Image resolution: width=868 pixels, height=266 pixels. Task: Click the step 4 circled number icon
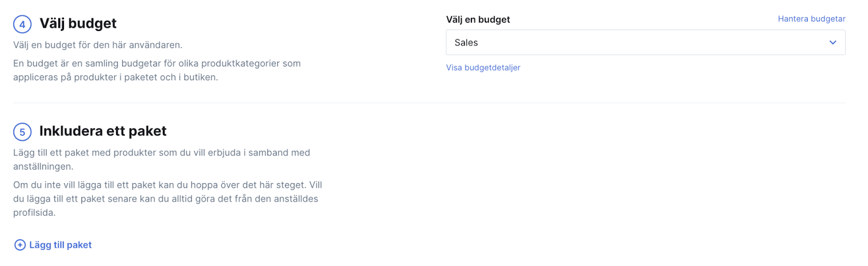point(22,24)
